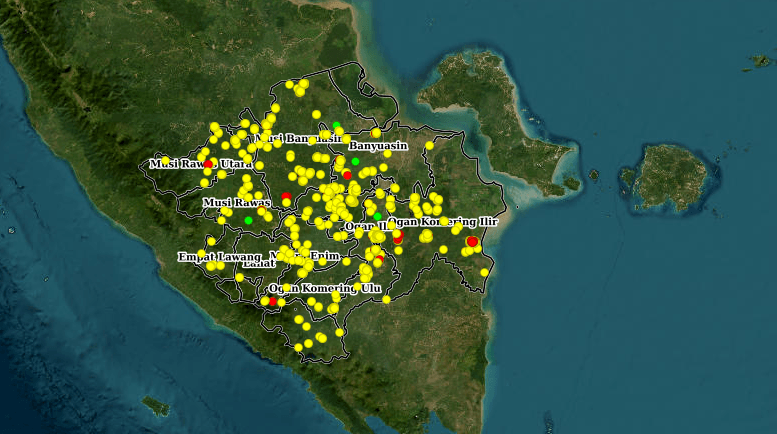Click red marker on Musi Rawas Utara label
Viewport: 777px width, 434px height.
coord(208,164)
